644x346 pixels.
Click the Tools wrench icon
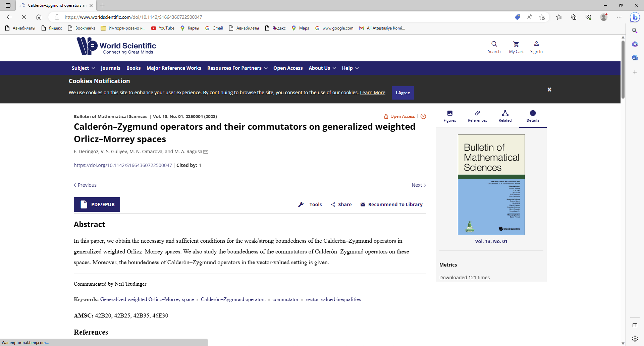(x=301, y=205)
